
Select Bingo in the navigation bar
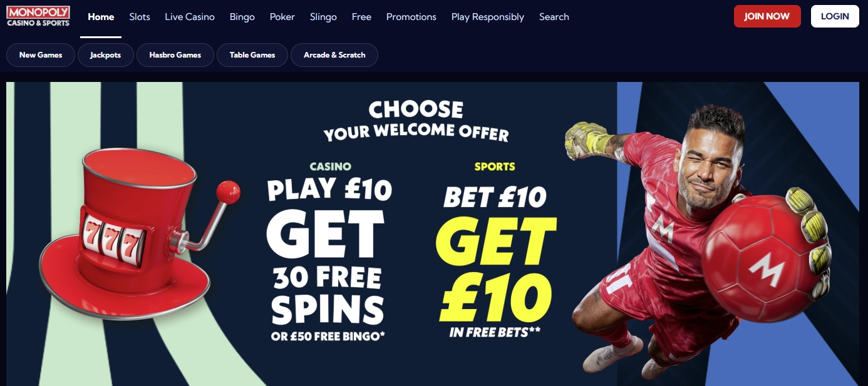(x=242, y=17)
